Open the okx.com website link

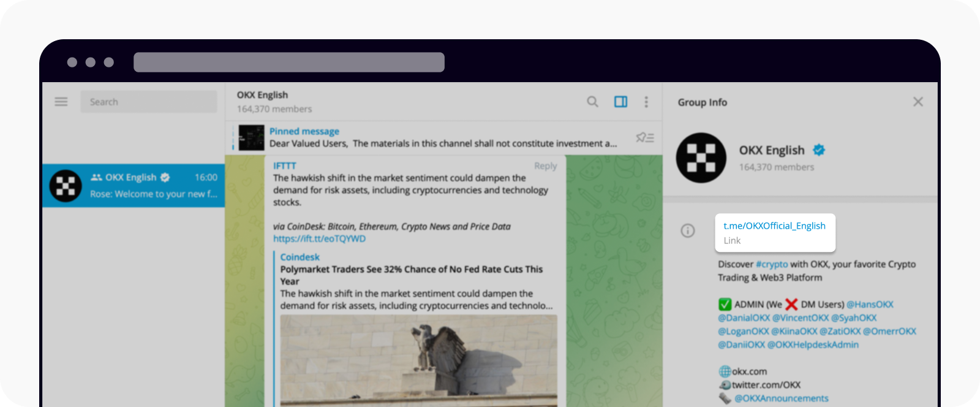coord(749,371)
